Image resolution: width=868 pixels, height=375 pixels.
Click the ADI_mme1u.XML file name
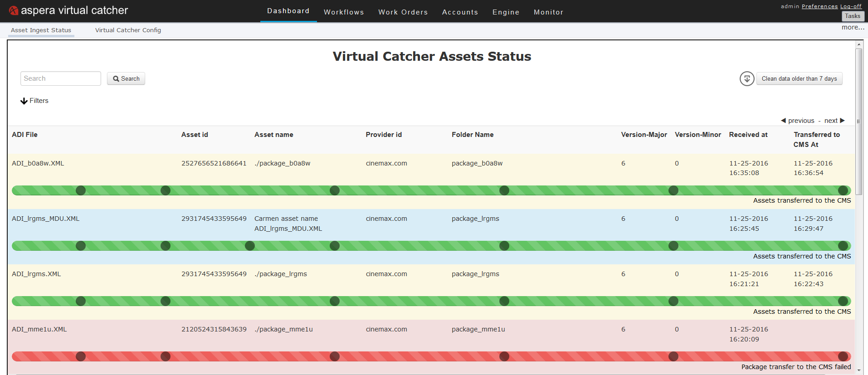coord(39,329)
